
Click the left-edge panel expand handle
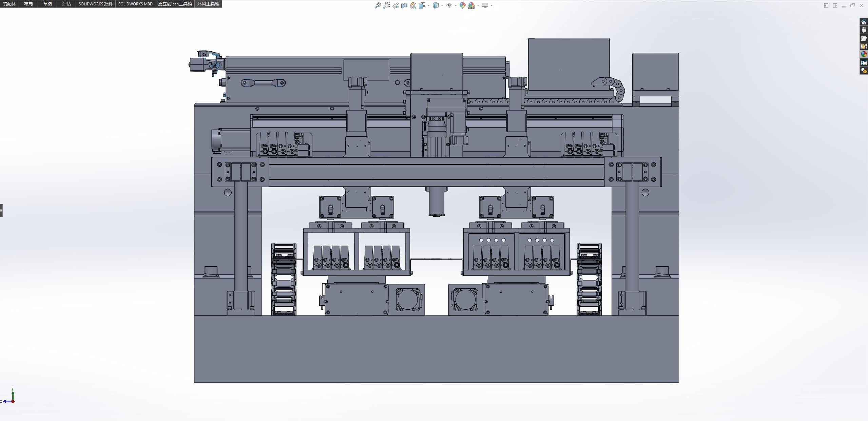pos(1,210)
